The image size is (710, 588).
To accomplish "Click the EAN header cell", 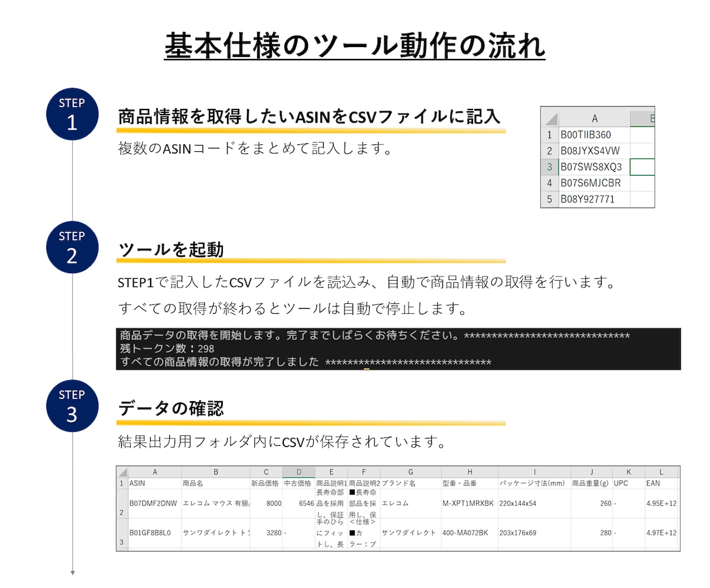I will 661,483.
